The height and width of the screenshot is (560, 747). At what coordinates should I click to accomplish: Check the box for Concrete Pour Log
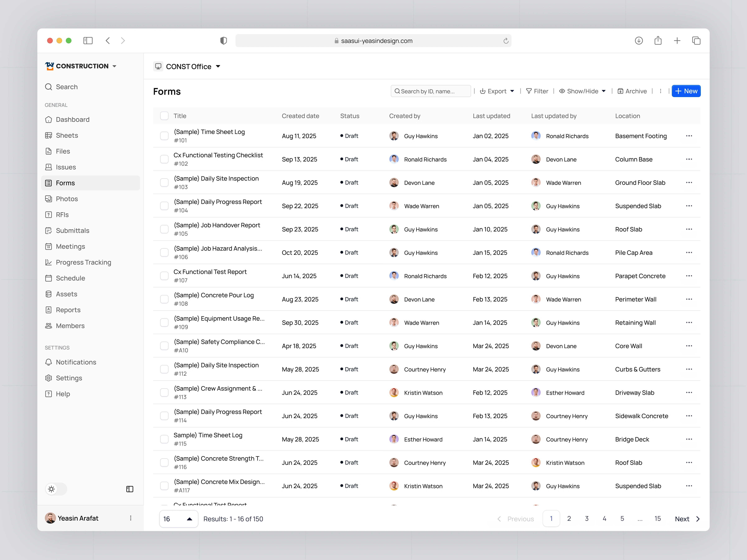(x=164, y=299)
